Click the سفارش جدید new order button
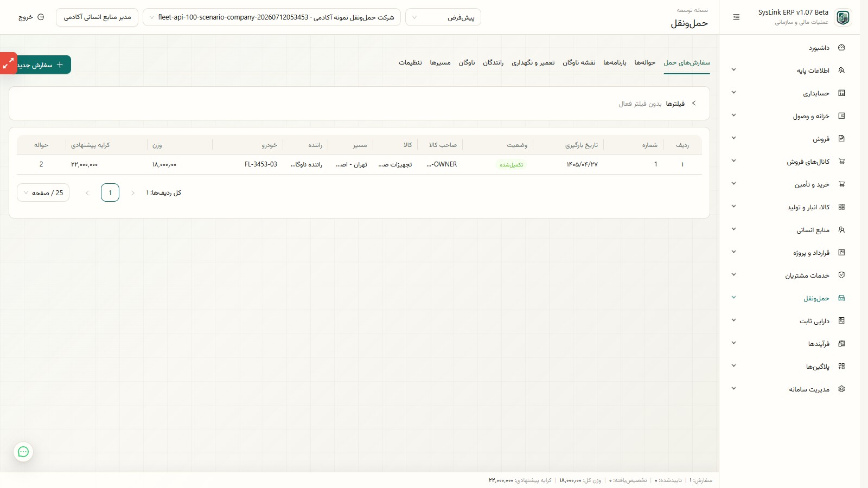Viewport: 868px width, 488px height. (43, 65)
